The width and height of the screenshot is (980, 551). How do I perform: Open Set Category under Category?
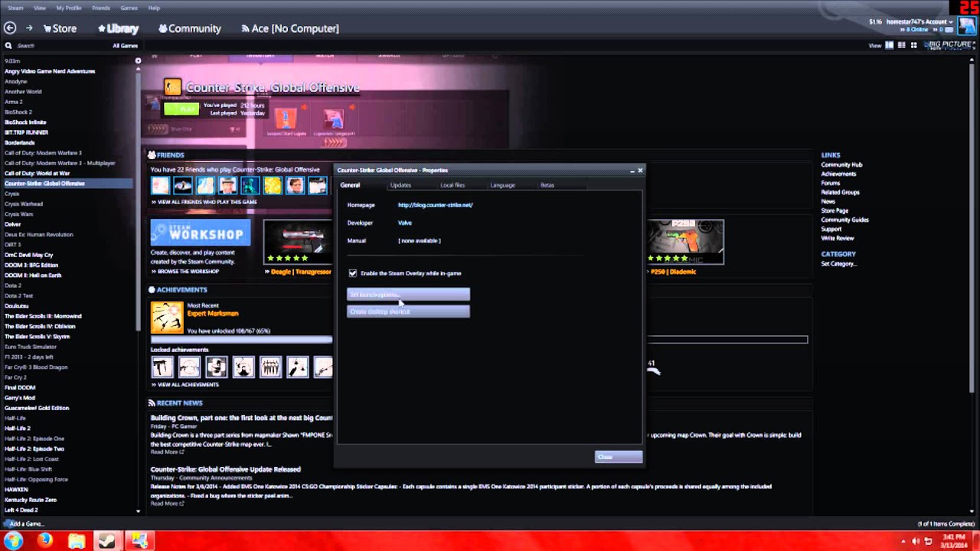pos(839,264)
